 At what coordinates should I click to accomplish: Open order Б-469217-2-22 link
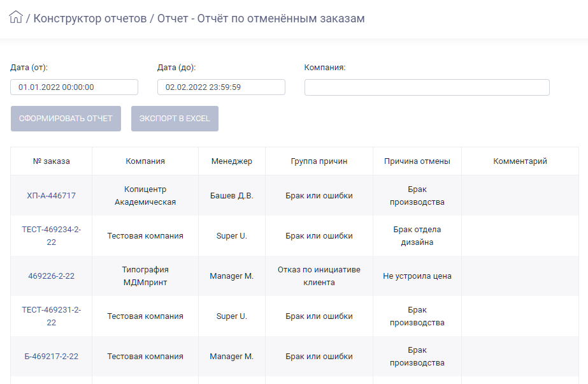52,356
